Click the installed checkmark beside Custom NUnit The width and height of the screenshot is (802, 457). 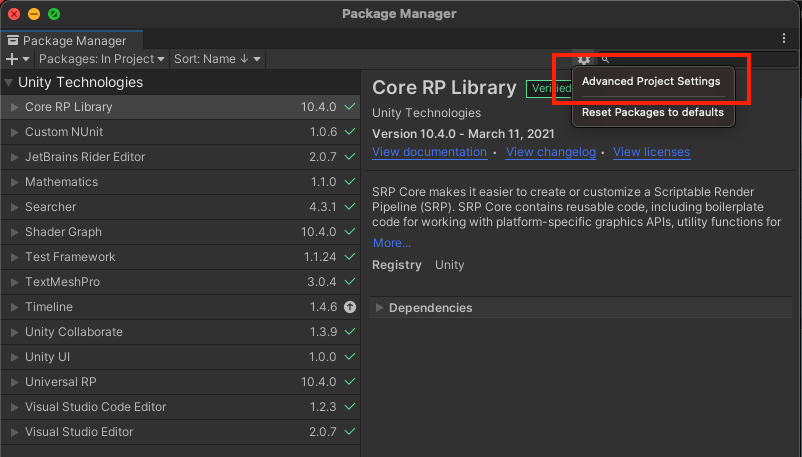click(350, 132)
